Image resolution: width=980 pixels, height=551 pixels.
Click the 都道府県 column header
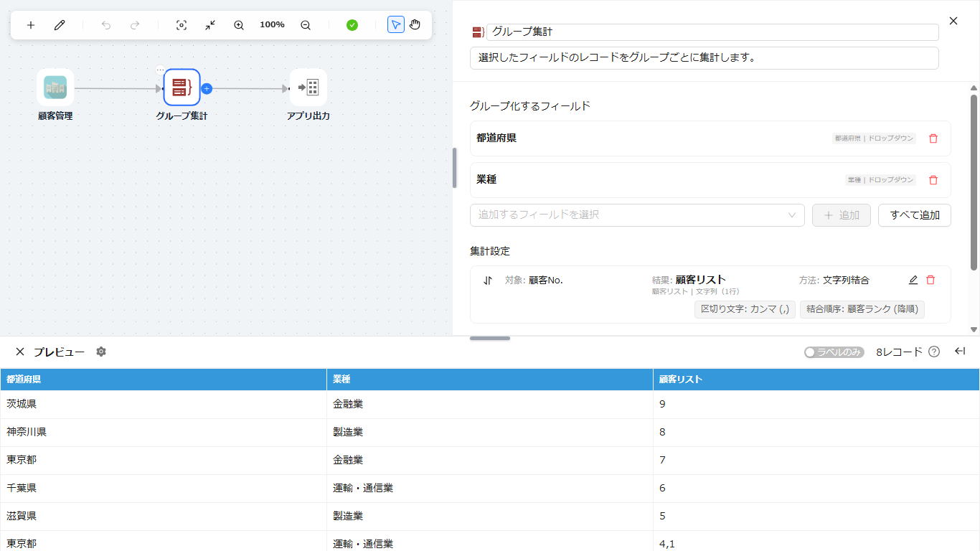(x=164, y=380)
